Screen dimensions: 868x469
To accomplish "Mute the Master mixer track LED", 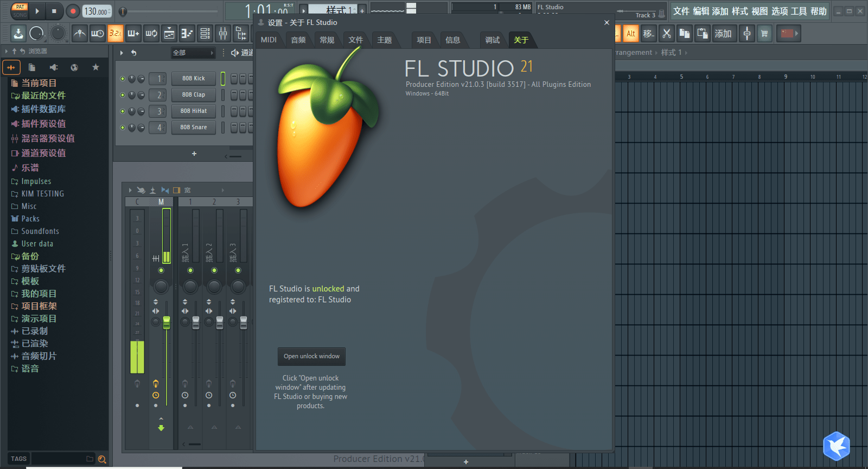I will (161, 270).
